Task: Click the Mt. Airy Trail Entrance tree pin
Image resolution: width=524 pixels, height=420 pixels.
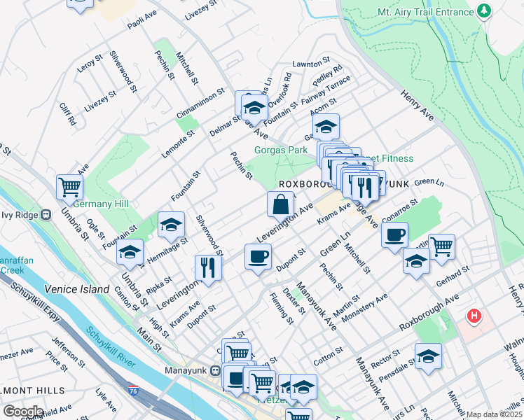Action: click(484, 12)
